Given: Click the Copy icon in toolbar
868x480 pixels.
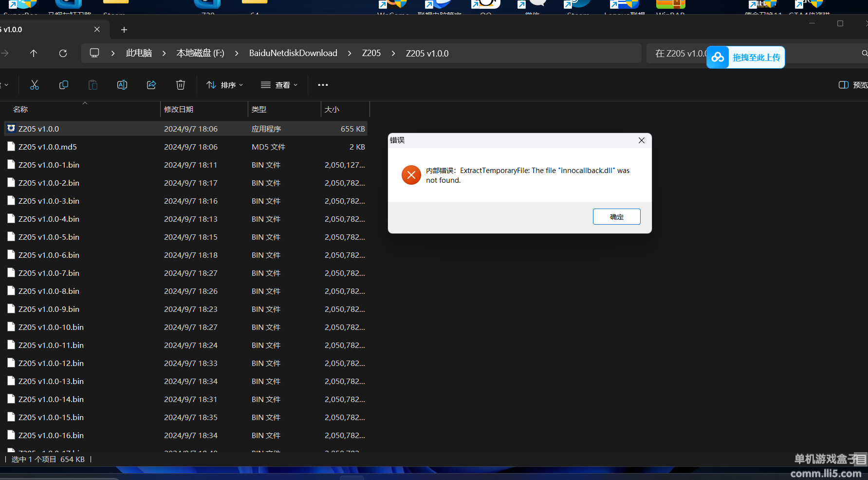Looking at the screenshot, I should coord(63,85).
